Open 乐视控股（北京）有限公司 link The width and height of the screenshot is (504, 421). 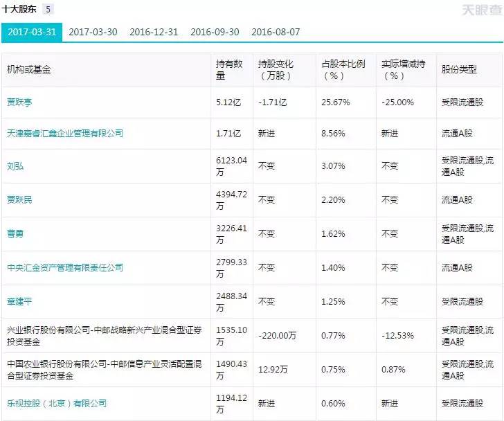click(57, 403)
